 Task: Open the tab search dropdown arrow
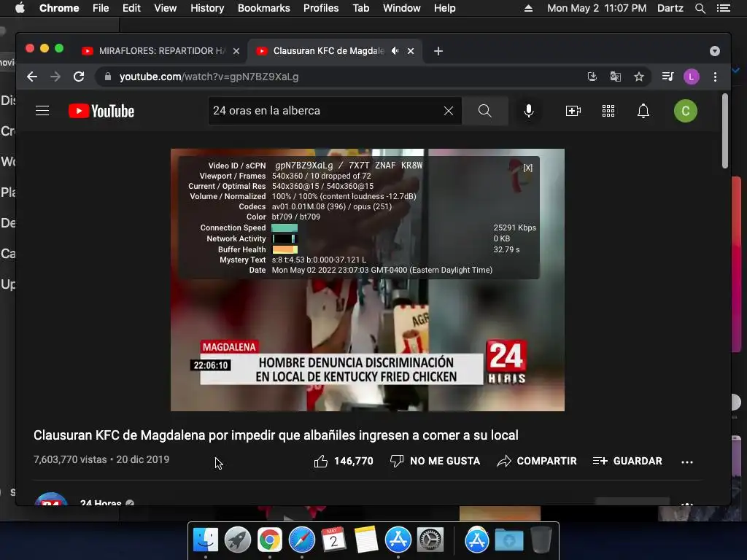pos(714,51)
